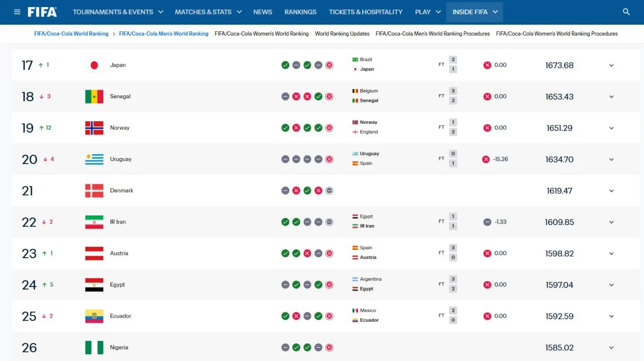
Task: Open the search magnifier icon
Action: [626, 12]
